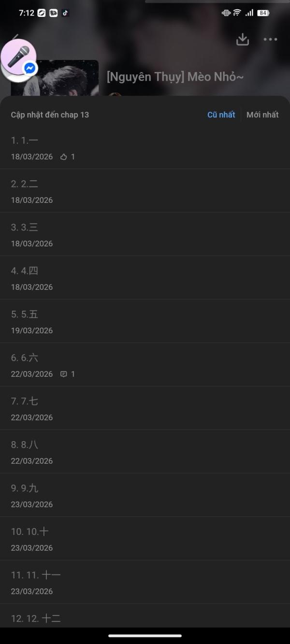290x644 pixels.
Task: Tap the story title Mèo Nhỏ~
Action: point(175,77)
